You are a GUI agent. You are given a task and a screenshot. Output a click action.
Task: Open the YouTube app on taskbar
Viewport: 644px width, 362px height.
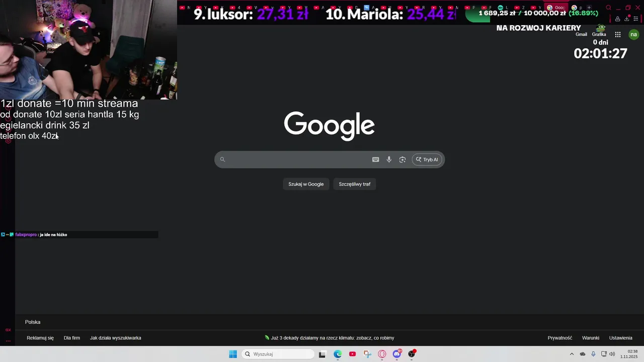(352, 354)
